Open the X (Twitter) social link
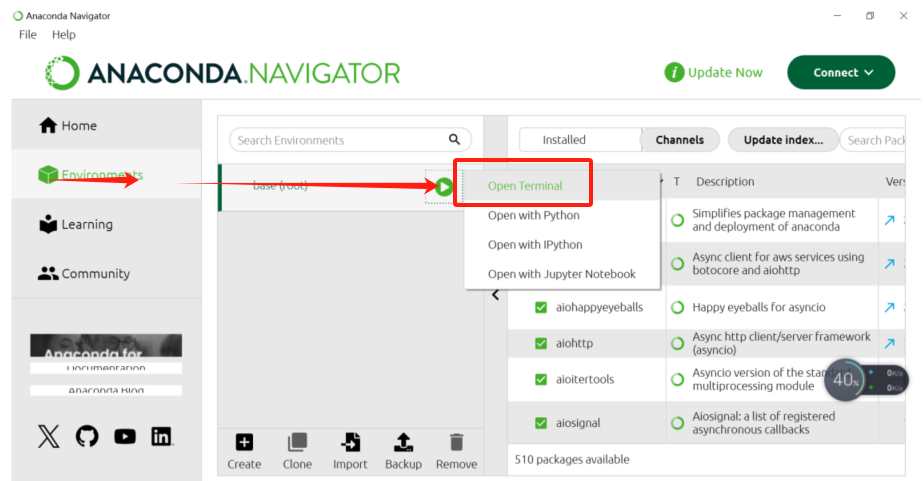Screen dimensions: 924x481 (48, 437)
